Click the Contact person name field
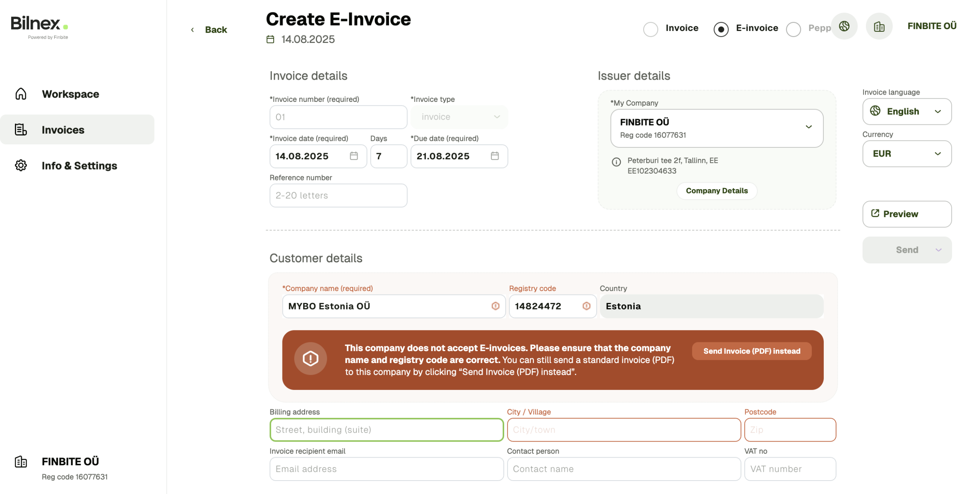This screenshot has height=494, width=980. point(624,469)
